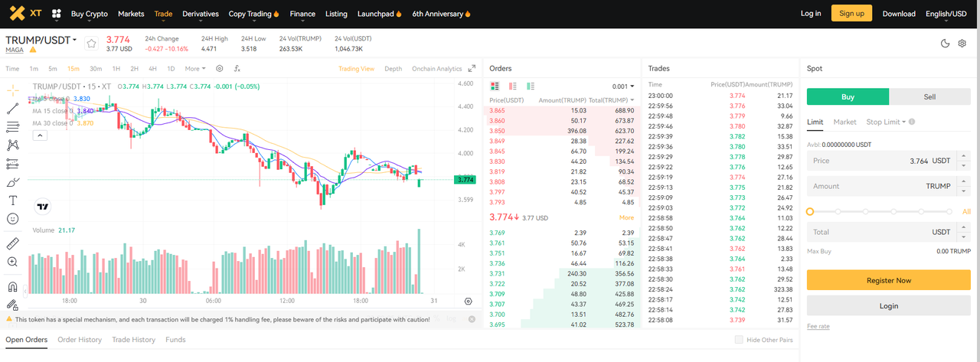The width and height of the screenshot is (980, 362).
Task: Switch to Funds tab
Action: pos(175,340)
